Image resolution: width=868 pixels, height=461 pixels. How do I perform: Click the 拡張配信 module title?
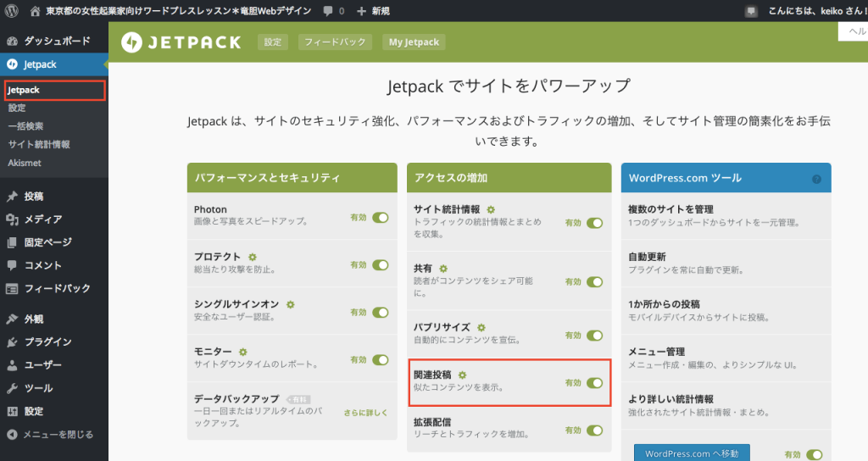click(432, 422)
